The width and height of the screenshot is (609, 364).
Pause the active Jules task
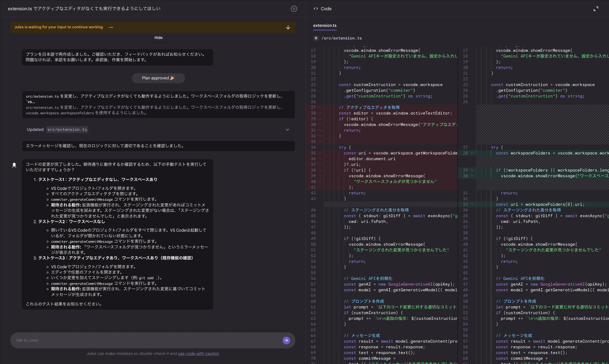(294, 9)
